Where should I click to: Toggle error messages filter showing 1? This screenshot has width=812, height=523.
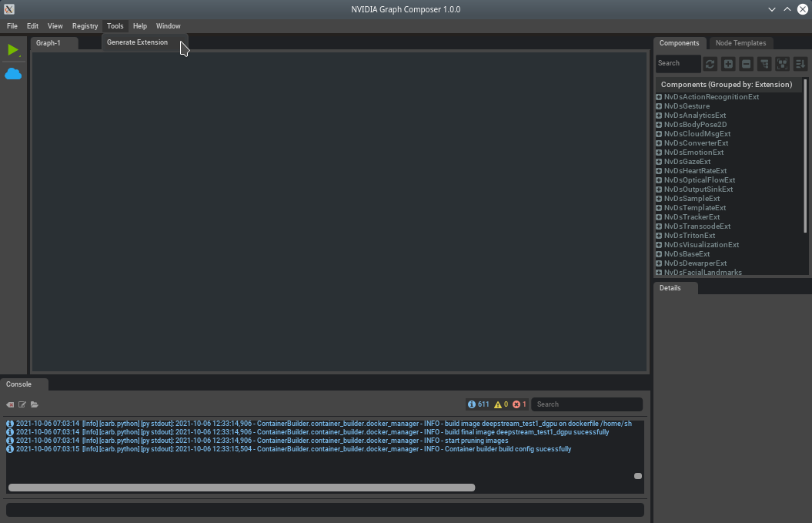click(520, 404)
